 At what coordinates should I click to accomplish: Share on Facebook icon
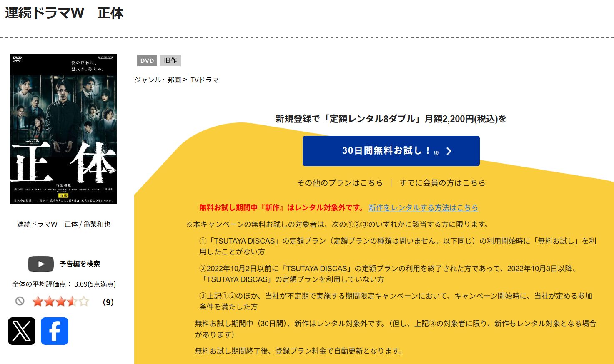pos(55,331)
